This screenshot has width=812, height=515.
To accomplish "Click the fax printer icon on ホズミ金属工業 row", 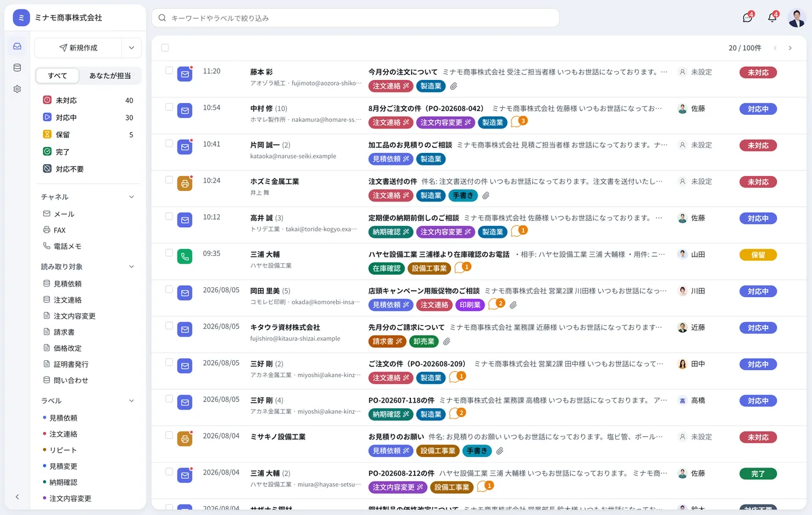I will click(x=185, y=184).
